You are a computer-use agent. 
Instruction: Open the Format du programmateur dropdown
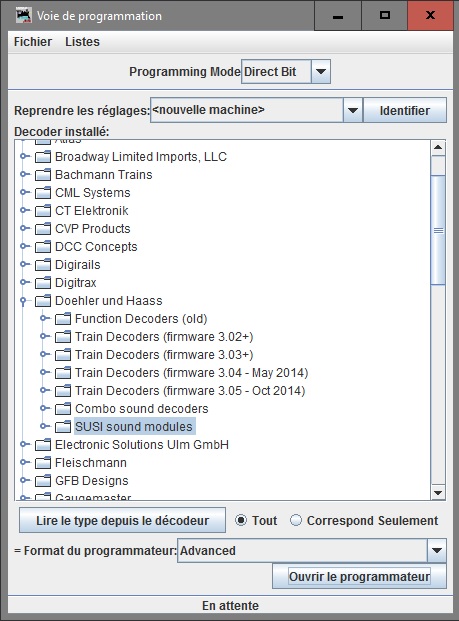436,551
